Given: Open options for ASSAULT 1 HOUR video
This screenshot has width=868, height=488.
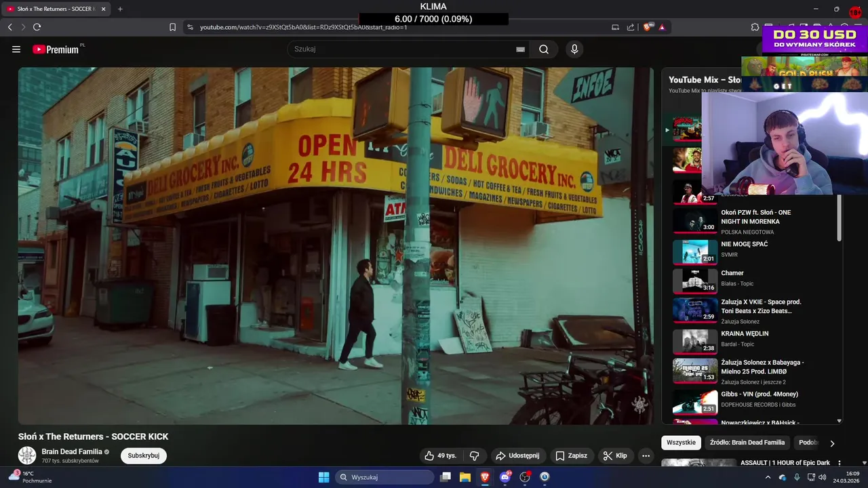Looking at the screenshot, I should 840,463.
